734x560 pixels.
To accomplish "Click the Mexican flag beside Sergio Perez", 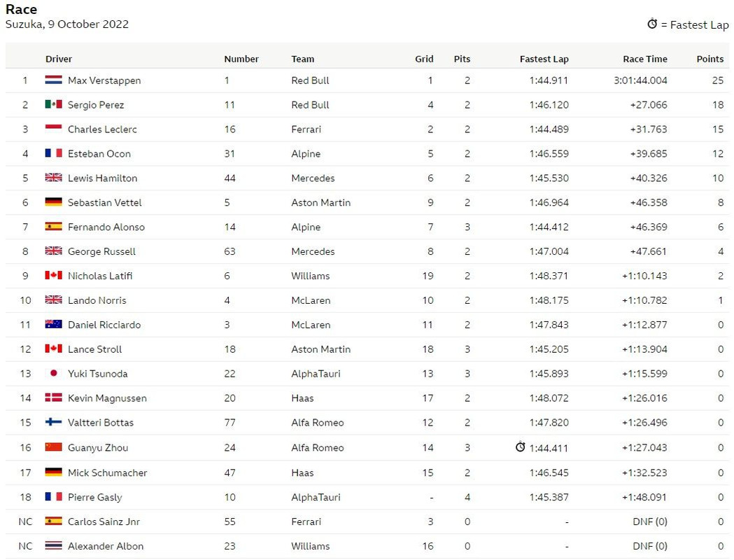I will pyautogui.click(x=53, y=104).
